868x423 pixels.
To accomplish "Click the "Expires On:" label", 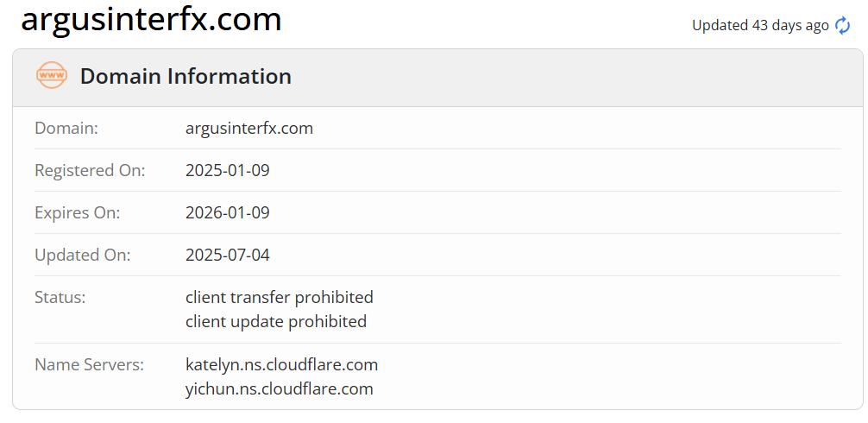I will pyautogui.click(x=77, y=212).
